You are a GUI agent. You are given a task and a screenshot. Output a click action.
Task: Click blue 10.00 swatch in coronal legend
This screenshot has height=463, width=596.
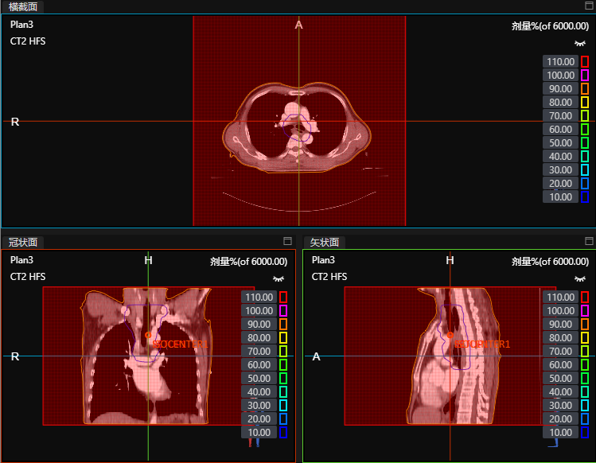(283, 433)
